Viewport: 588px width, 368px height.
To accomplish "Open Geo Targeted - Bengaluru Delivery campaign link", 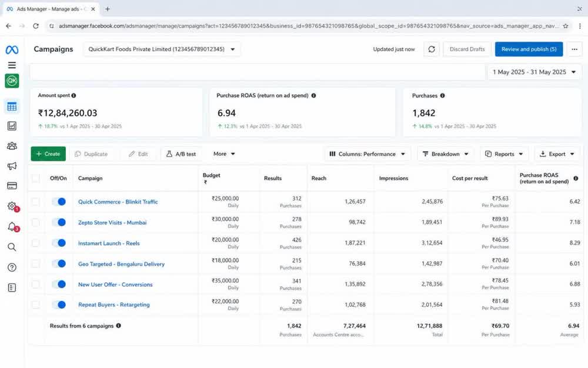I will pyautogui.click(x=121, y=264).
